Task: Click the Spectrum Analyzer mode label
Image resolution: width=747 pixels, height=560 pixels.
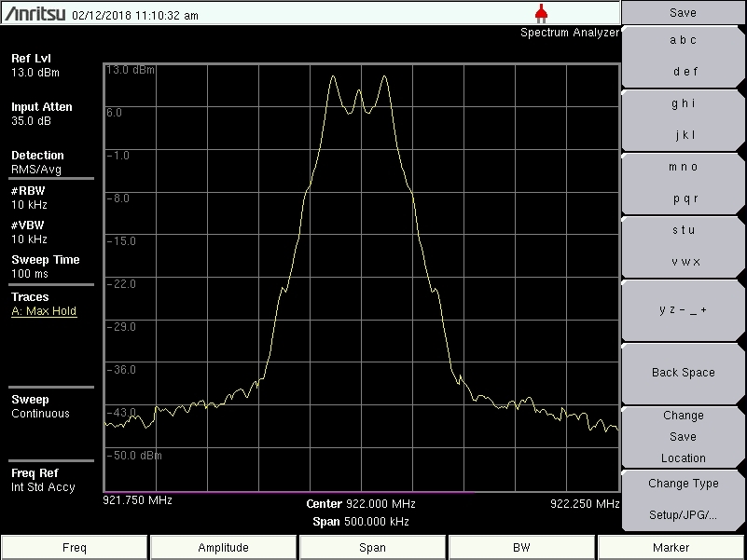Action: (569, 33)
